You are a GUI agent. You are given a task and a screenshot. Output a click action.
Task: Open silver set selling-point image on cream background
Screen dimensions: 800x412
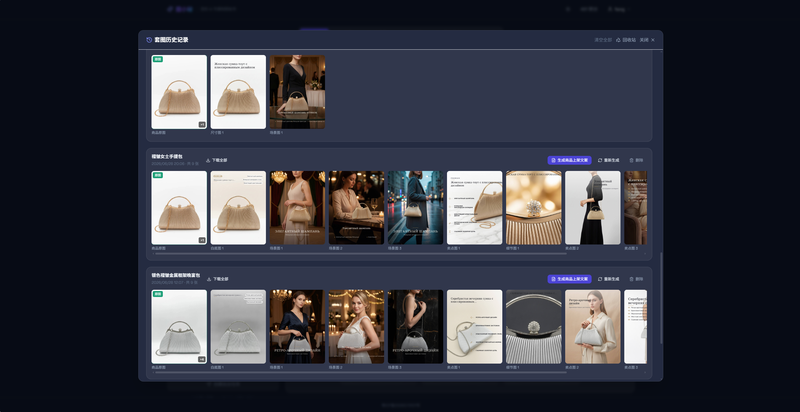[474, 326]
